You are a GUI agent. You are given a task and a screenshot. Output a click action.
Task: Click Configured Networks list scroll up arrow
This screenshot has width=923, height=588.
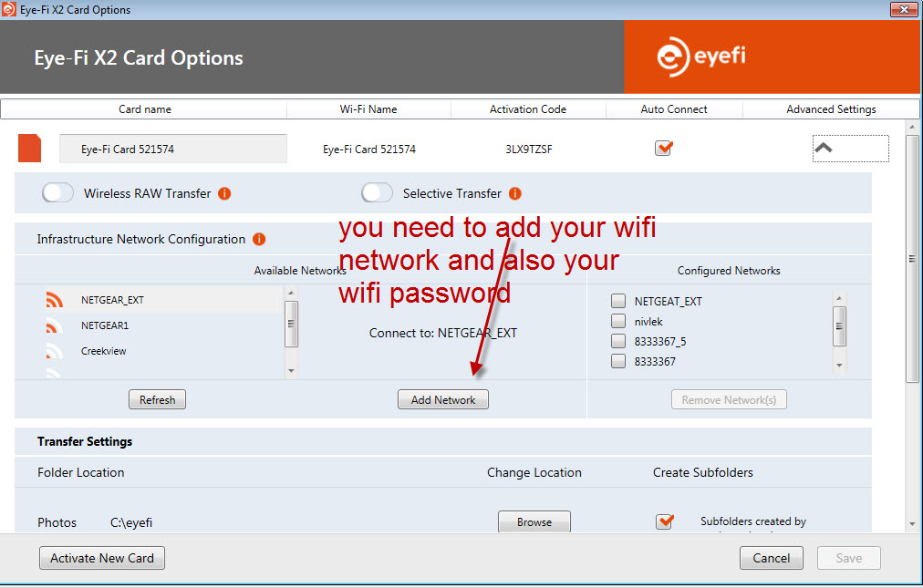839,298
